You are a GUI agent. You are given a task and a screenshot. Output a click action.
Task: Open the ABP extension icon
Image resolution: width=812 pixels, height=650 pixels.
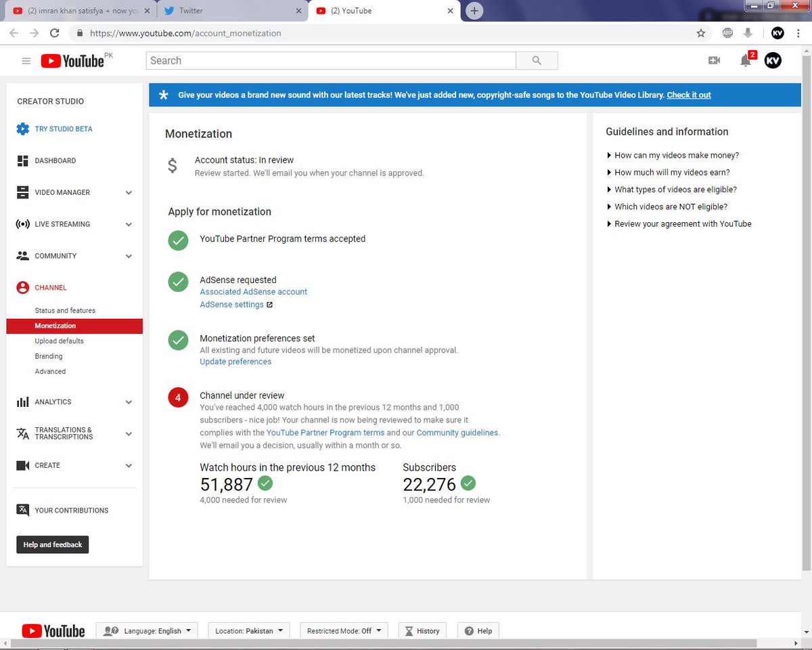pos(727,32)
